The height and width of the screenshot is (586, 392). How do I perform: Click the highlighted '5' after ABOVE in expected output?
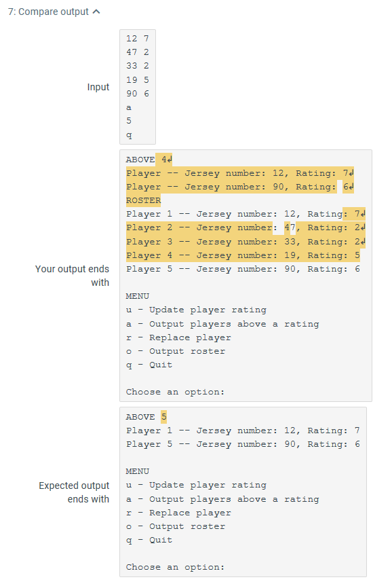(x=164, y=417)
